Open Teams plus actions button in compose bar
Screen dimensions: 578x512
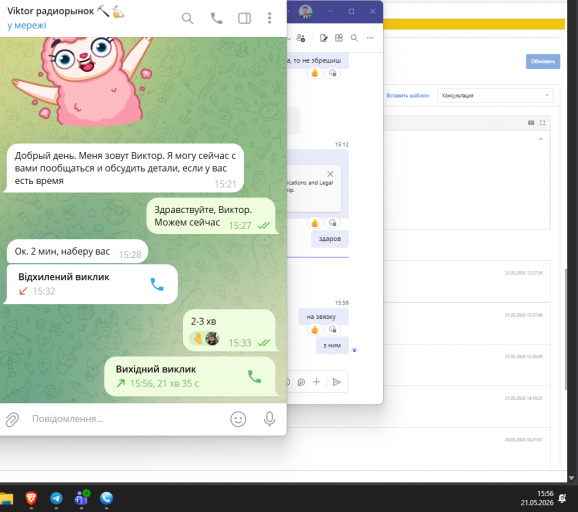pos(317,382)
